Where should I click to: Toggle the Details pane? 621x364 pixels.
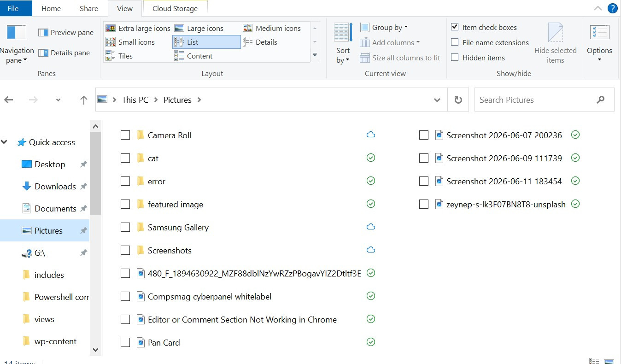64,53
